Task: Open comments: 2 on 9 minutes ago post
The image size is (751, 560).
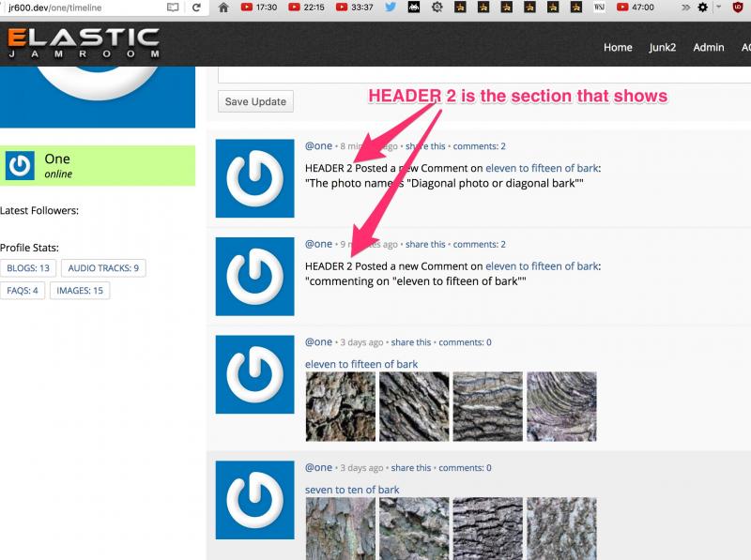Action: pos(480,244)
